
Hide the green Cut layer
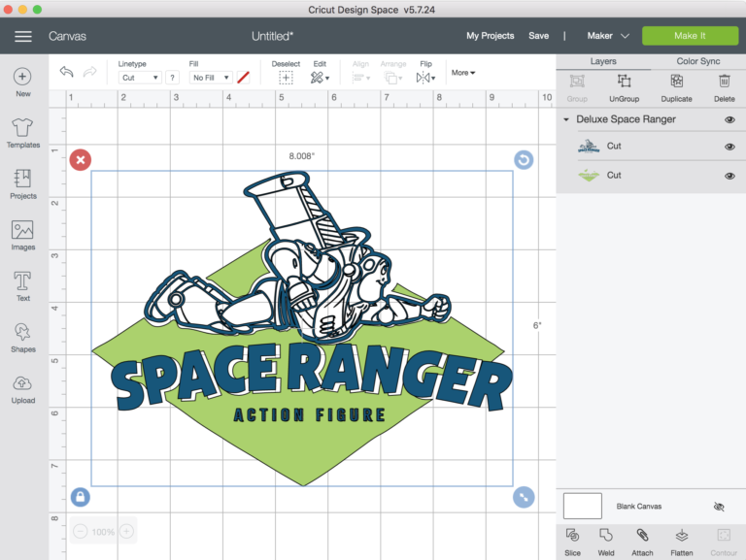point(729,176)
